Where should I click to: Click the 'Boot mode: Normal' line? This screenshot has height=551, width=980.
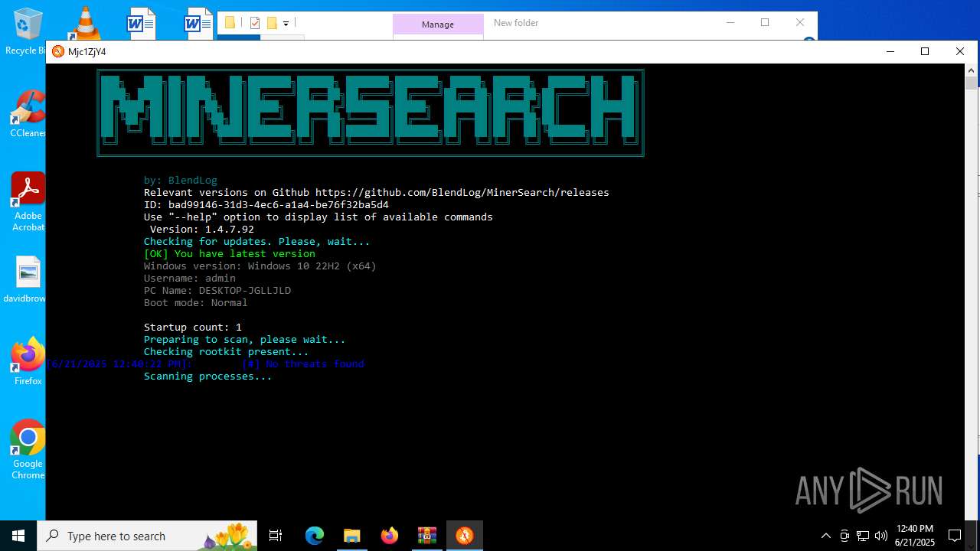(x=196, y=303)
